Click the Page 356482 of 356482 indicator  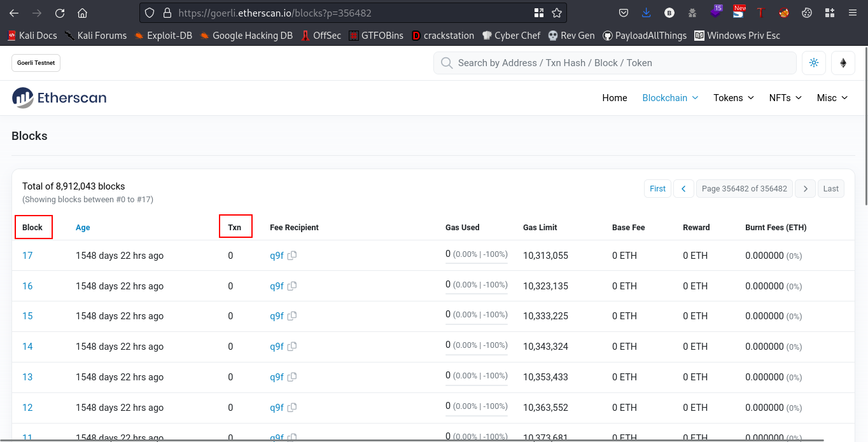click(745, 189)
